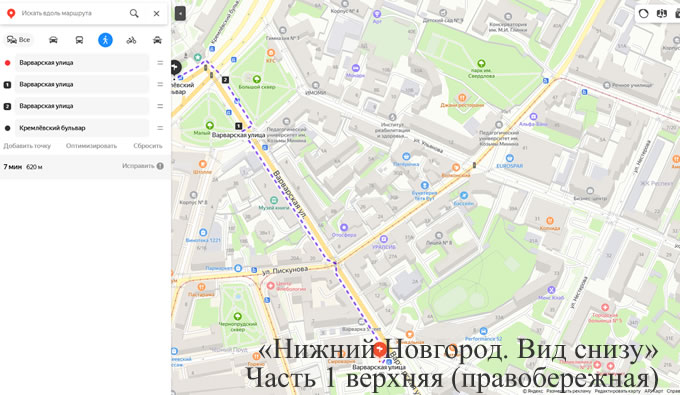
Task: Select the bicycle route mode icon
Action: point(131,40)
